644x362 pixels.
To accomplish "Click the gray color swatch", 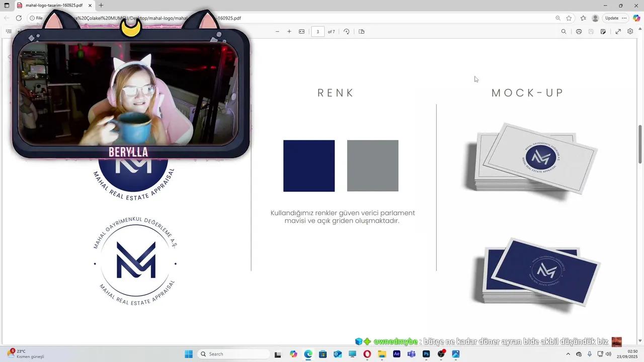I will click(x=373, y=166).
